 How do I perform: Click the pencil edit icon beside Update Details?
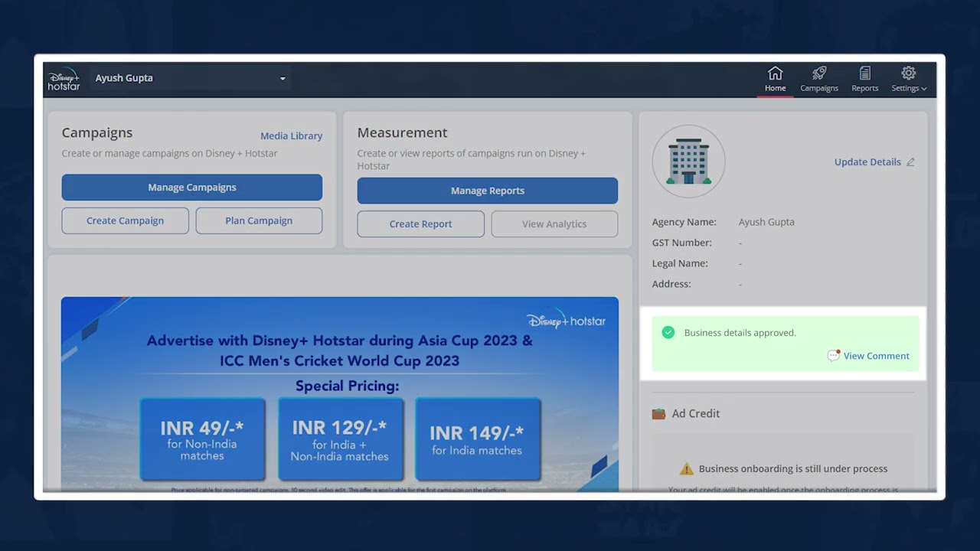910,162
